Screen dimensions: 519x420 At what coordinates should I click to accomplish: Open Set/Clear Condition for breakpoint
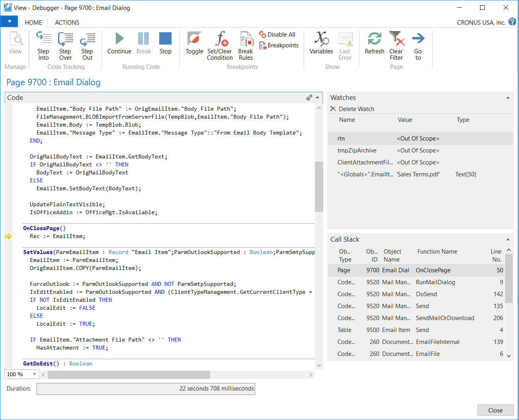tap(220, 39)
